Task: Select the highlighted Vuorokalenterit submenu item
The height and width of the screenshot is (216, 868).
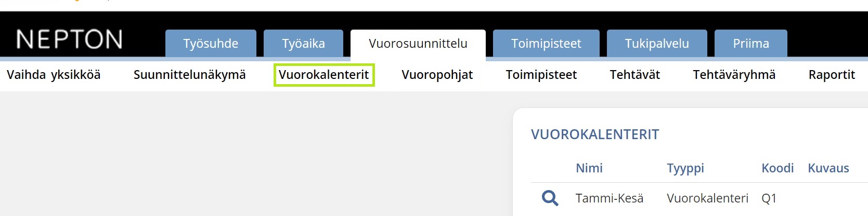Action: 323,75
